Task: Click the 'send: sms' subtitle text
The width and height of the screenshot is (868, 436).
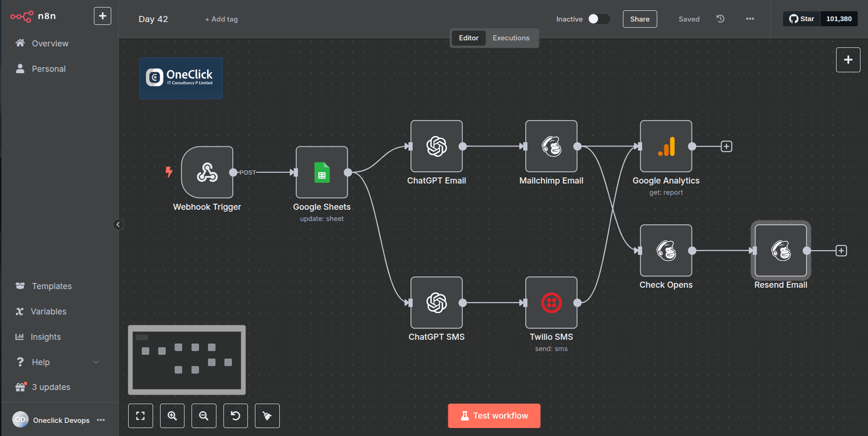Action: point(551,349)
